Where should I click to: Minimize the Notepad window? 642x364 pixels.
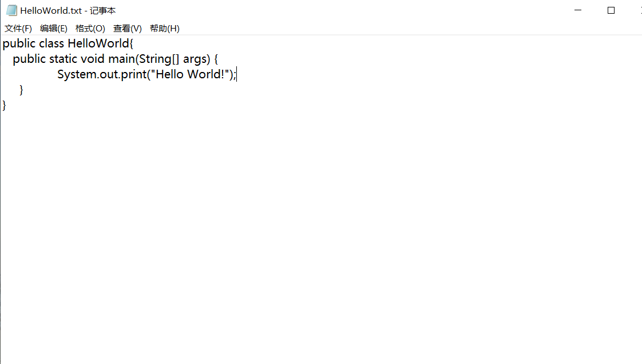[578, 10]
